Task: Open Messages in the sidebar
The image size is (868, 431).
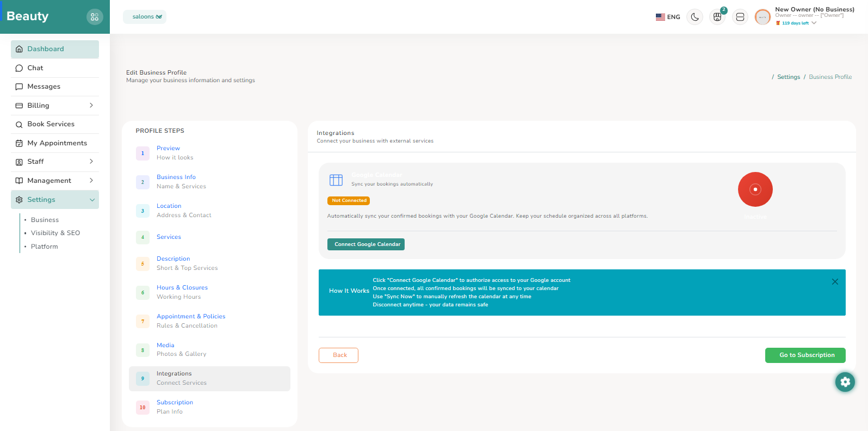Action: 55,87
